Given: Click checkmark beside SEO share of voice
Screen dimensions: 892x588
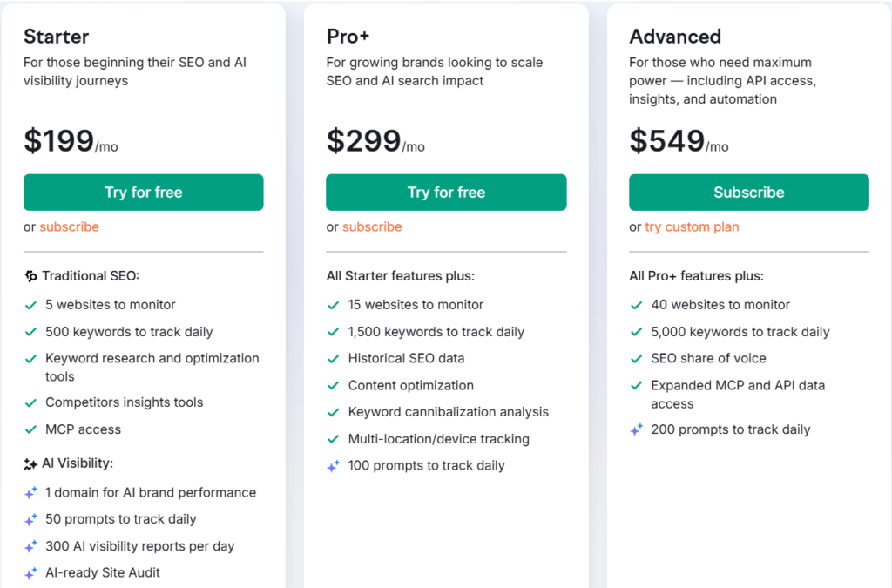Looking at the screenshot, I should pos(637,359).
